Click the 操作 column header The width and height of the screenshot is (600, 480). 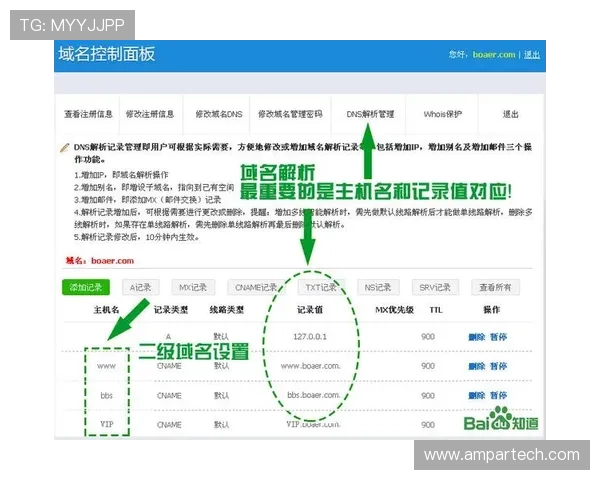tap(492, 310)
